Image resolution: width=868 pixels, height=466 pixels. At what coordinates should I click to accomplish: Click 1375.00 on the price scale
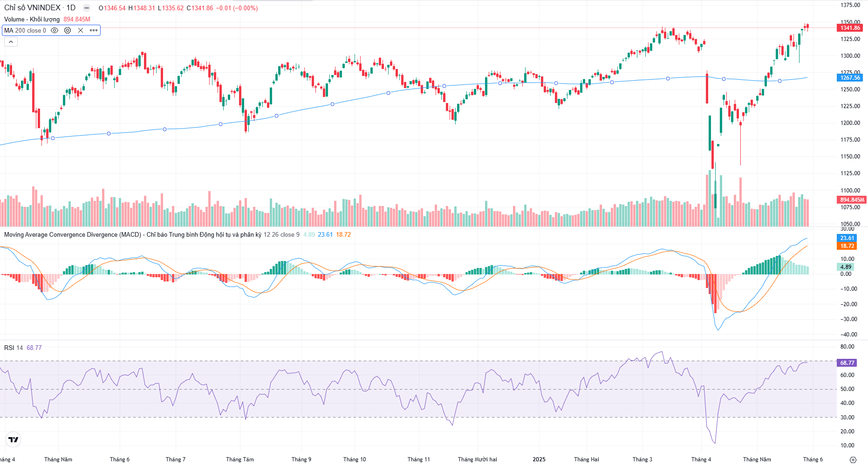click(850, 5)
